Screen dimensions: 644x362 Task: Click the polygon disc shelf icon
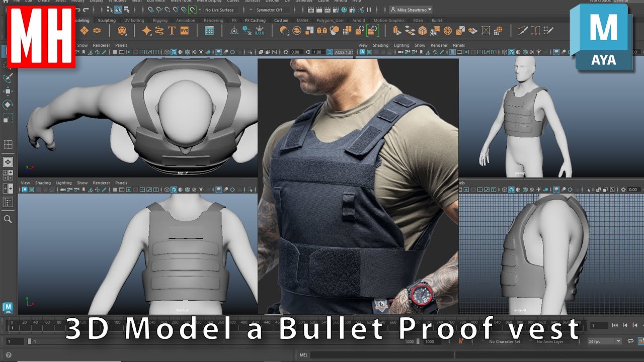pos(97,31)
